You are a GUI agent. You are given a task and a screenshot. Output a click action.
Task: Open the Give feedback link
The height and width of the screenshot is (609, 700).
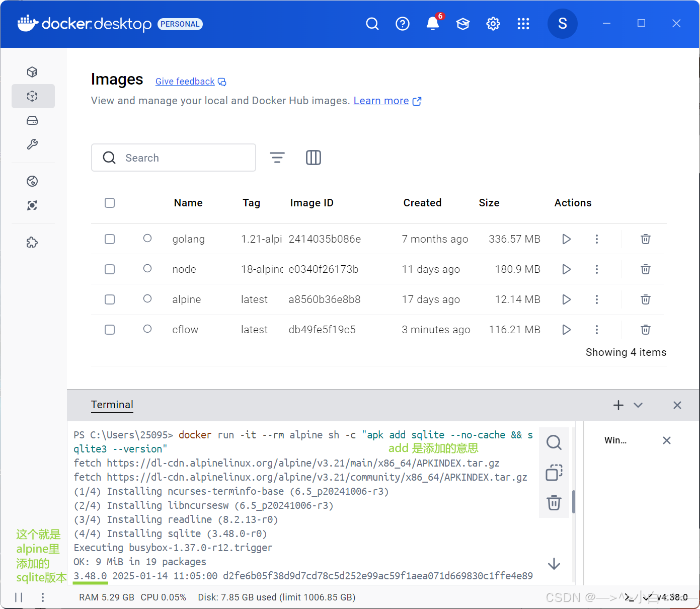185,81
